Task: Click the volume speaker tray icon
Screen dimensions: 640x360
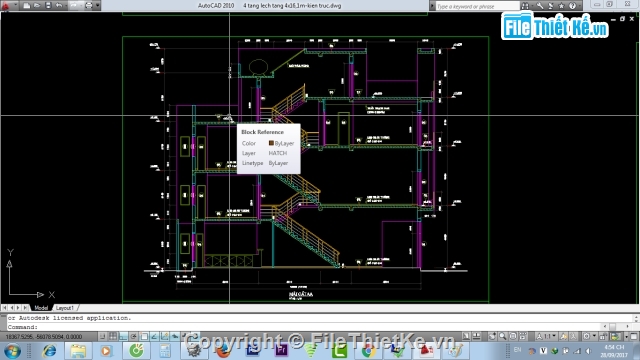Action: [588, 351]
